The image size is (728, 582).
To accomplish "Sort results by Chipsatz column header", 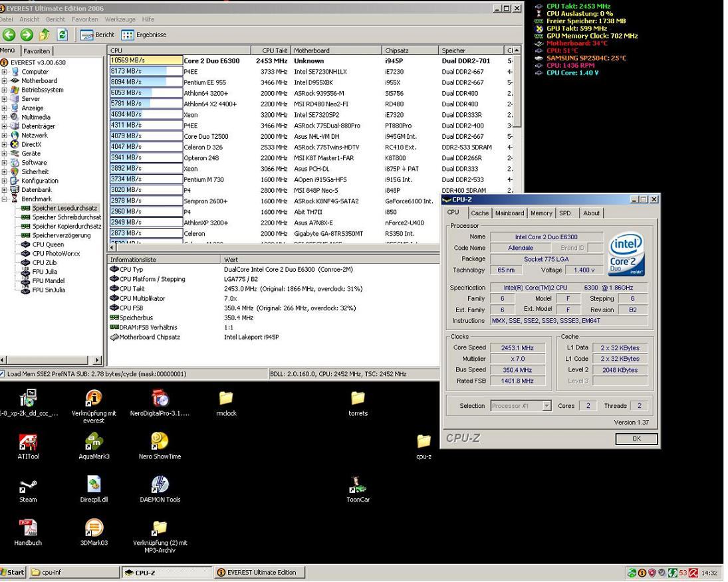I will (410, 50).
